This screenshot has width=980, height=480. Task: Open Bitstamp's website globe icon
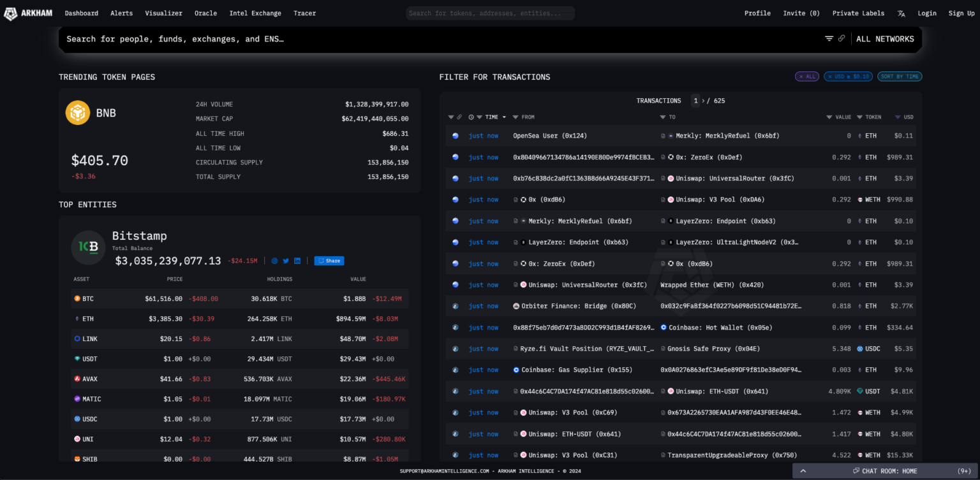[274, 261]
